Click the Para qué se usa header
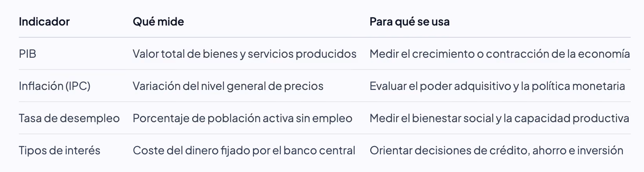Image resolution: width=644 pixels, height=172 pixels. [x=409, y=22]
